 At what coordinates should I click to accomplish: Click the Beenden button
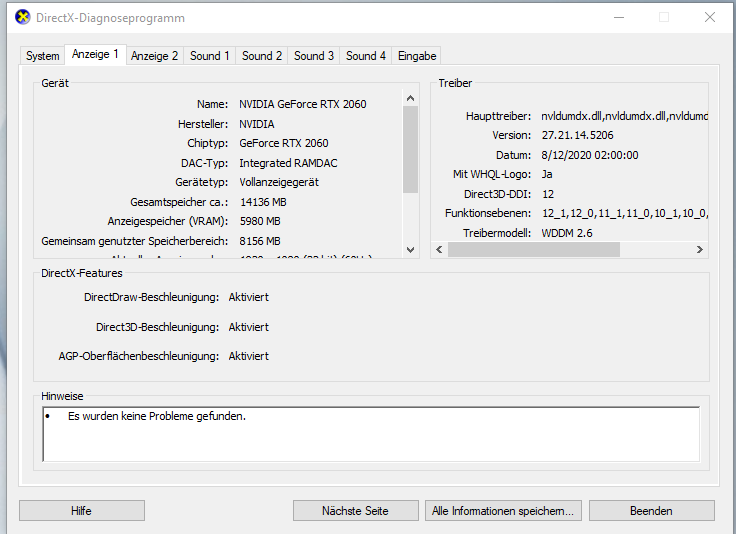click(652, 511)
